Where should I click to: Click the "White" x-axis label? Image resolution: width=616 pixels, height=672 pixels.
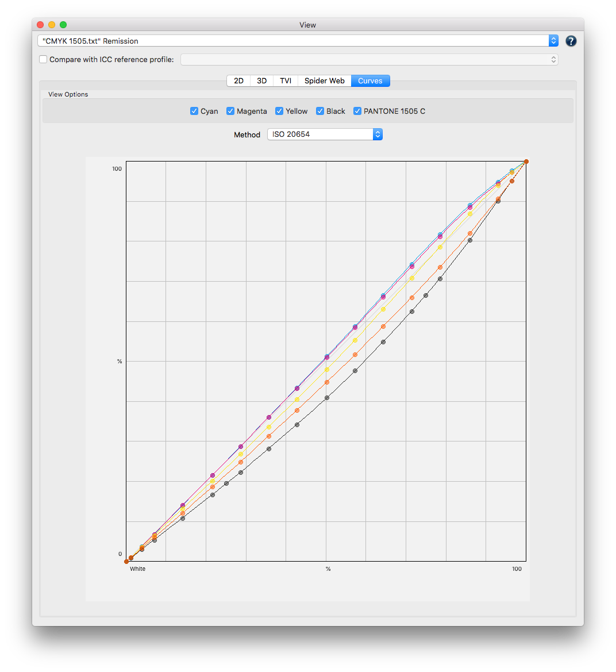137,569
